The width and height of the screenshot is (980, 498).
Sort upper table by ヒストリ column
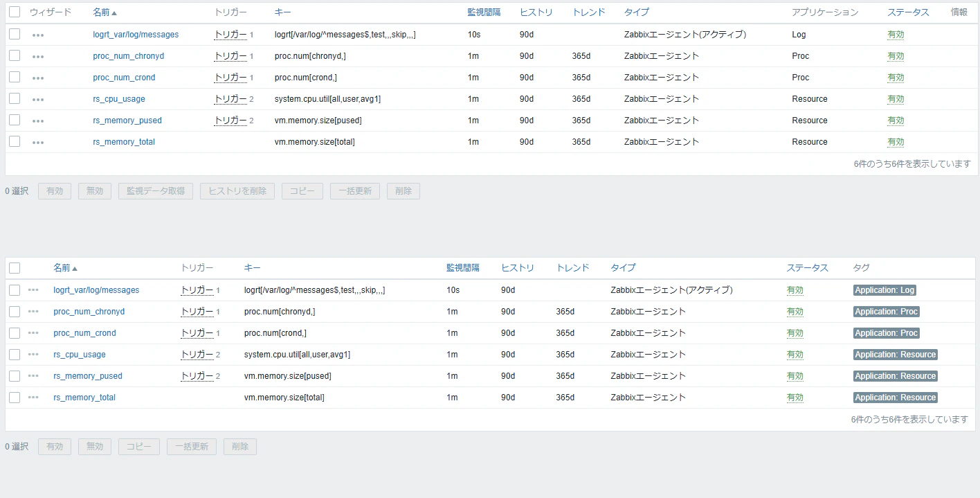(x=536, y=12)
